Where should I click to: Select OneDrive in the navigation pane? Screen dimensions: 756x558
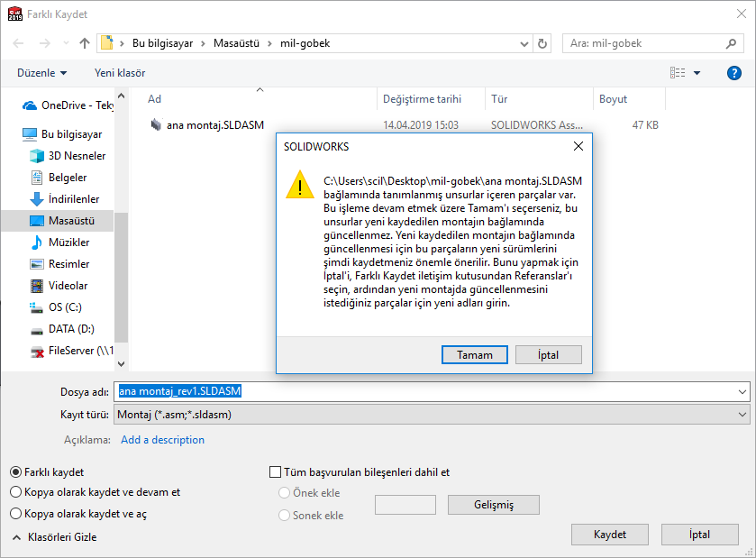[x=68, y=105]
